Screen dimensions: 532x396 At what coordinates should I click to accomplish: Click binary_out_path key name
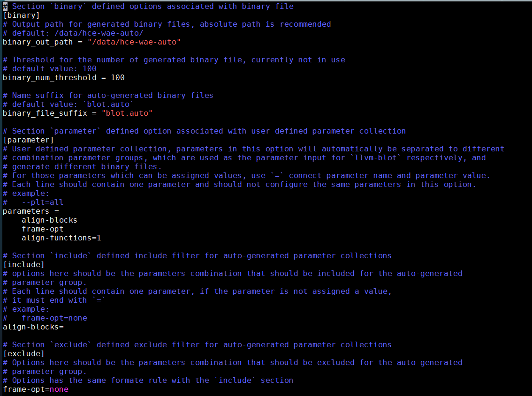coord(38,42)
